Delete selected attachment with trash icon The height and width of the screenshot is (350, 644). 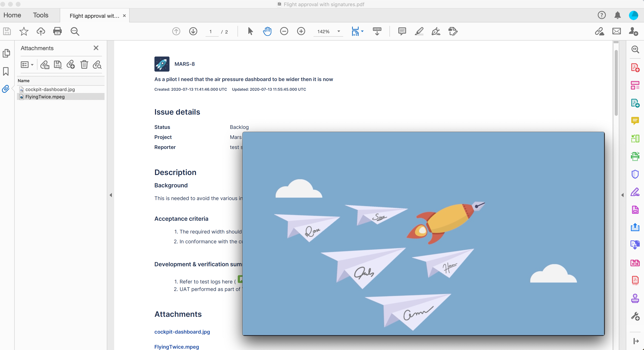click(x=84, y=65)
